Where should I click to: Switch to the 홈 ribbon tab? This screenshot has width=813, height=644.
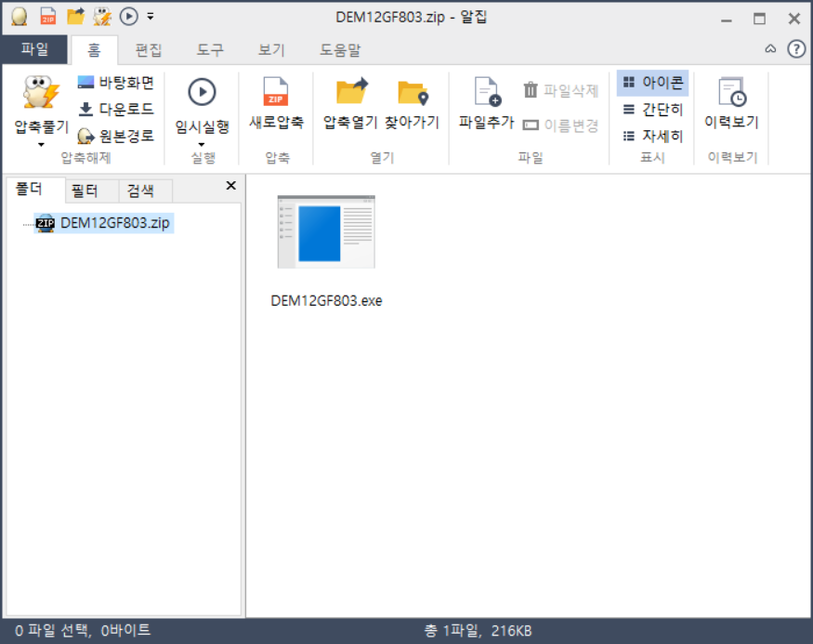pyautogui.click(x=94, y=50)
